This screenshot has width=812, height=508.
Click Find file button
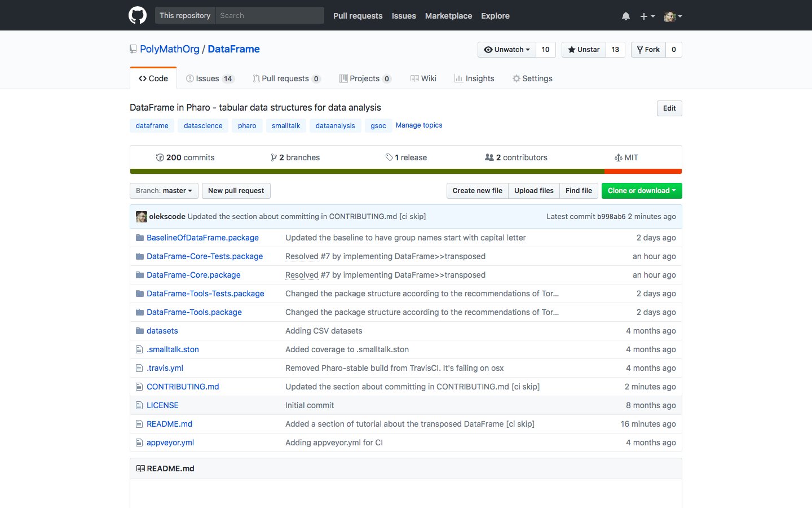(x=579, y=191)
